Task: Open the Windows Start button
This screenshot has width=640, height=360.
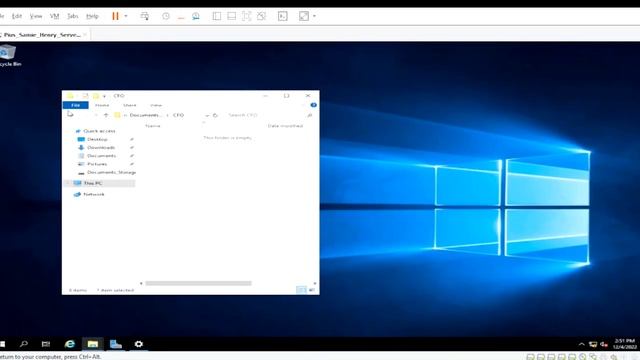Action: point(2,344)
